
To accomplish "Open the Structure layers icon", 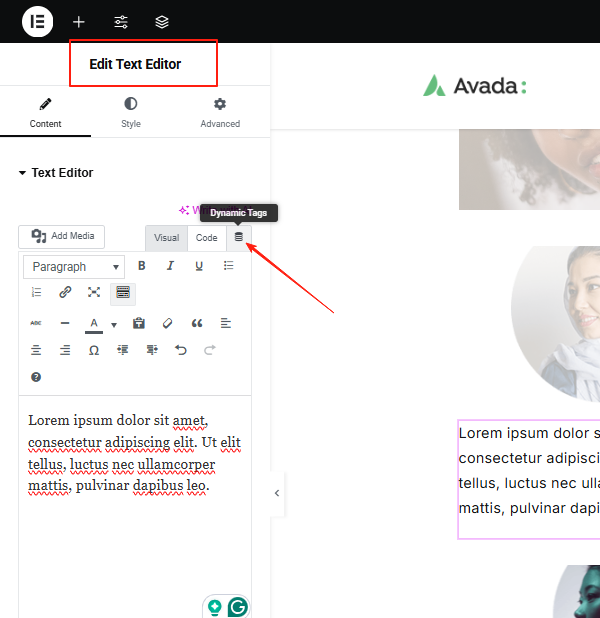I will point(162,22).
